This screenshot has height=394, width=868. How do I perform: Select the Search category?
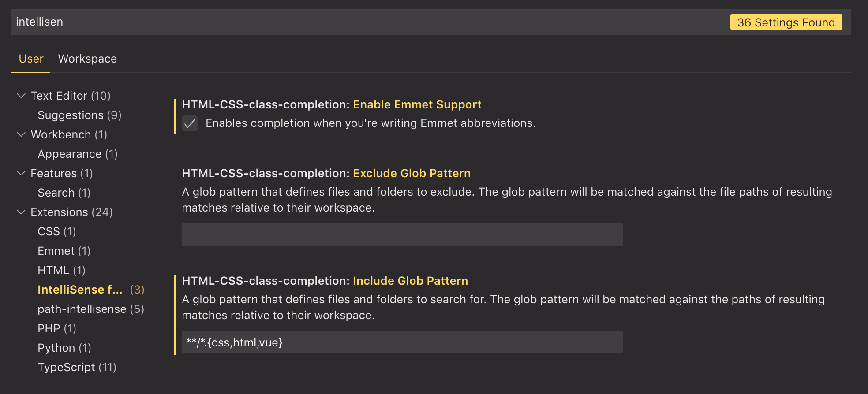tap(64, 193)
